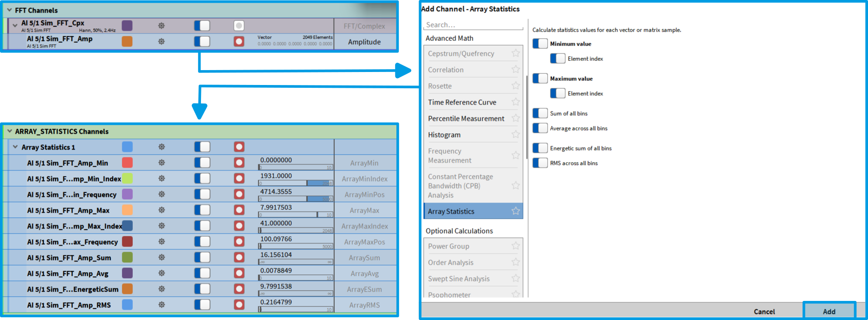Image resolution: width=868 pixels, height=320 pixels.
Task: Open settings gear for Sim_FFT_Amp_Max channel
Action: tap(162, 210)
